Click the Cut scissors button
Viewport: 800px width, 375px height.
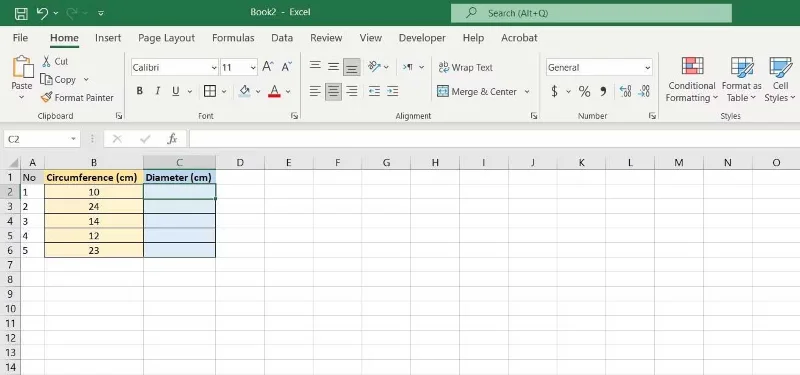point(55,61)
